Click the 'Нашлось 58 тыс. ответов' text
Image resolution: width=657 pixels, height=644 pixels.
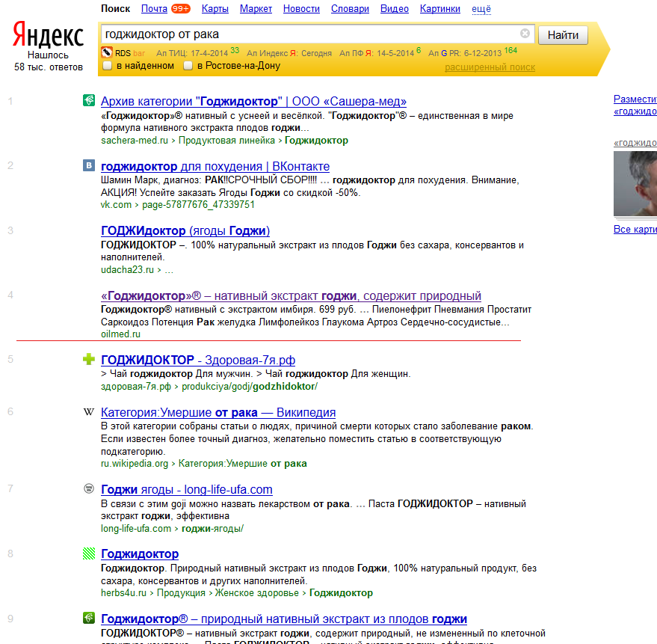pos(48,61)
